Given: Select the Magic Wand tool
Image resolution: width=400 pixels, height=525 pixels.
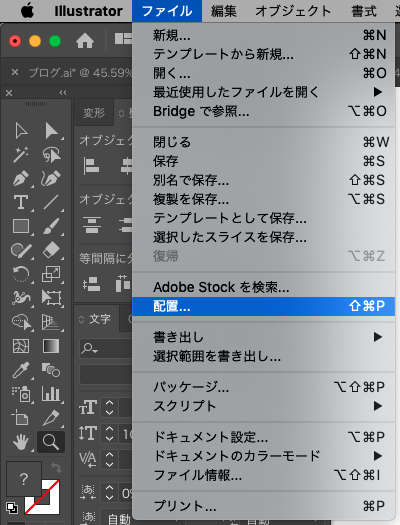Looking at the screenshot, I should pyautogui.click(x=21, y=155).
